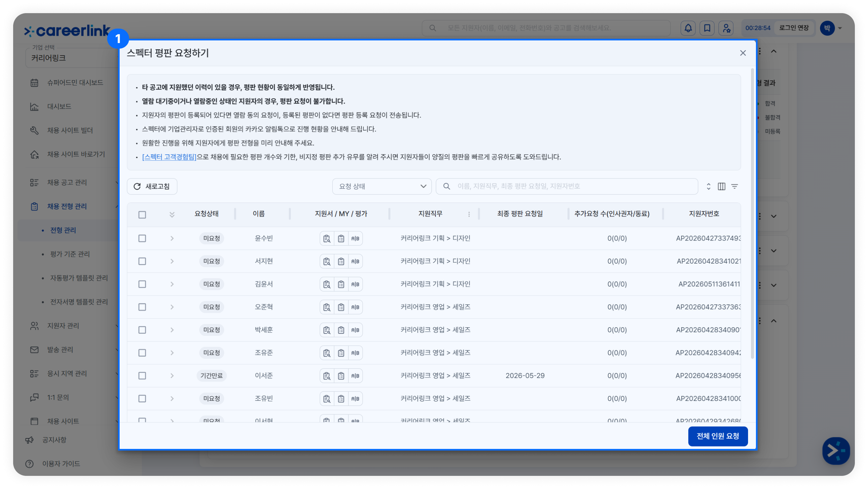This screenshot has width=868, height=489.
Task: Click the 기간만료 status badge for 이서준
Action: [x=211, y=376]
